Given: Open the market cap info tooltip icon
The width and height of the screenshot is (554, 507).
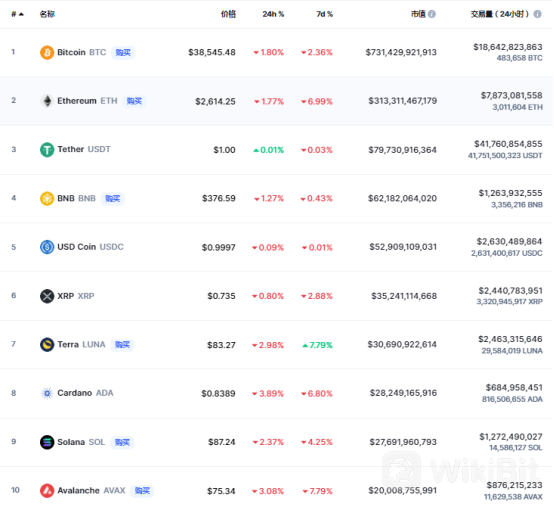Looking at the screenshot, I should 432,14.
